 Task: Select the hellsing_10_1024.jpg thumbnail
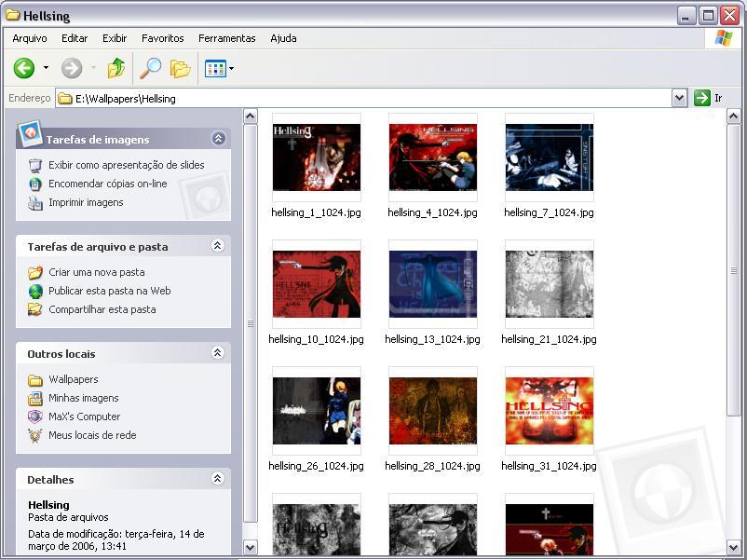click(317, 284)
